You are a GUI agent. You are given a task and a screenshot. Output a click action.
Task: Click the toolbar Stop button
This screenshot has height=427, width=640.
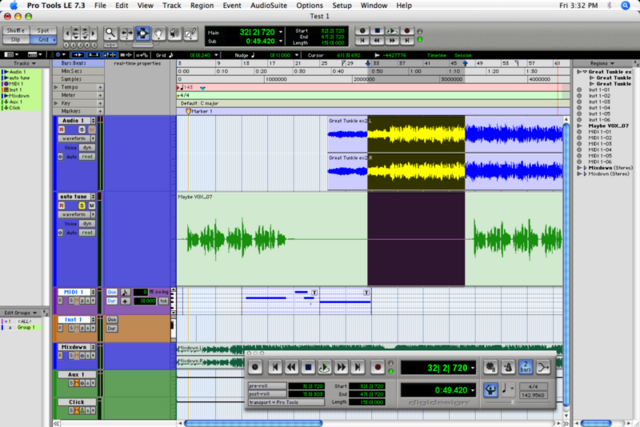377,31
